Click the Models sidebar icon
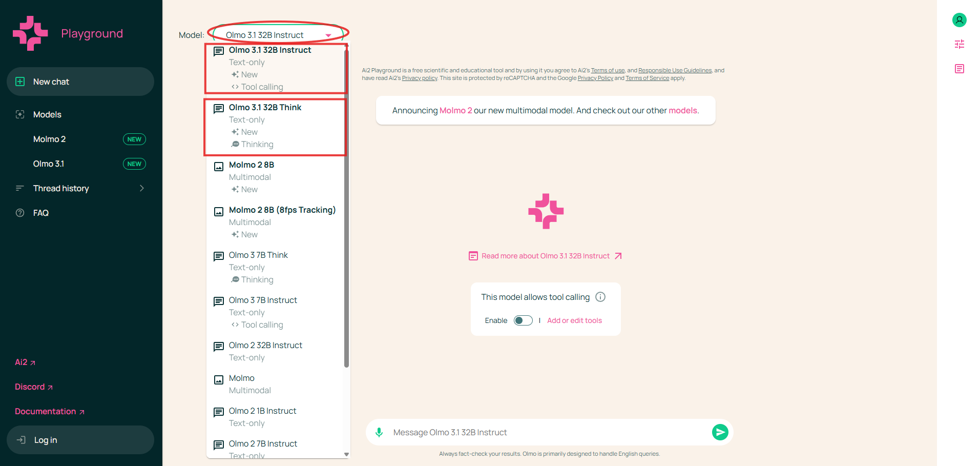The width and height of the screenshot is (980, 466). [x=20, y=114]
